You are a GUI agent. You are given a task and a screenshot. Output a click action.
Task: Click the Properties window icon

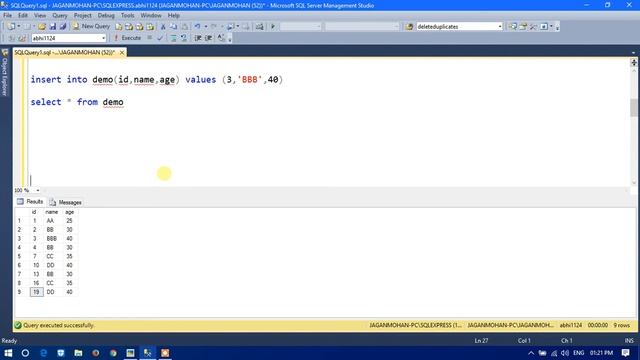point(523,27)
